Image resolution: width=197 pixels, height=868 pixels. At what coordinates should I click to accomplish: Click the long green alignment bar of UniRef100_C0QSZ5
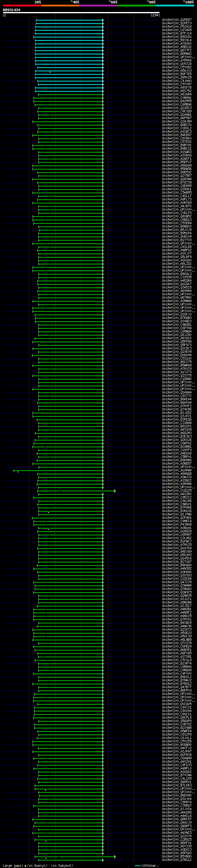(x=76, y=491)
